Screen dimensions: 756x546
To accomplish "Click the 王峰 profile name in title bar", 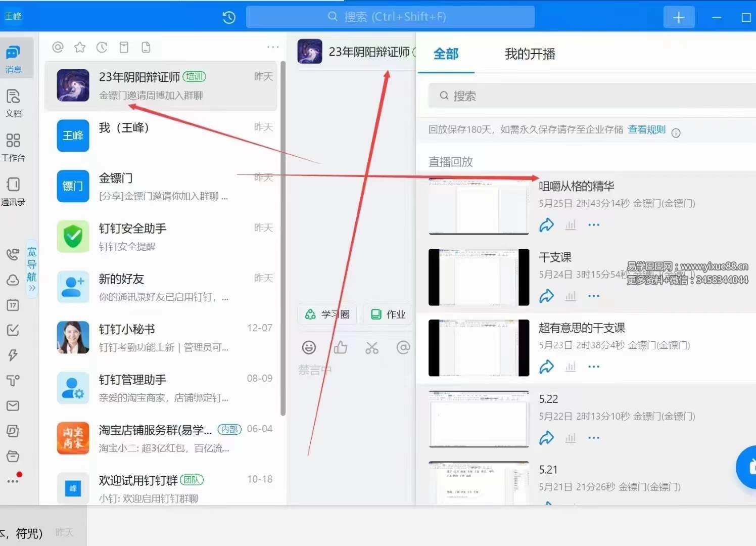I will (14, 17).
